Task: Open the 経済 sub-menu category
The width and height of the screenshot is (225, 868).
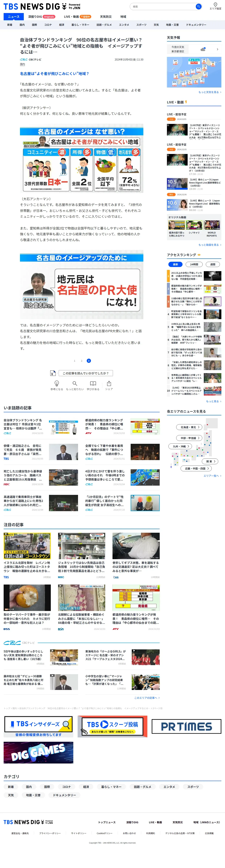Action: tap(62, 25)
